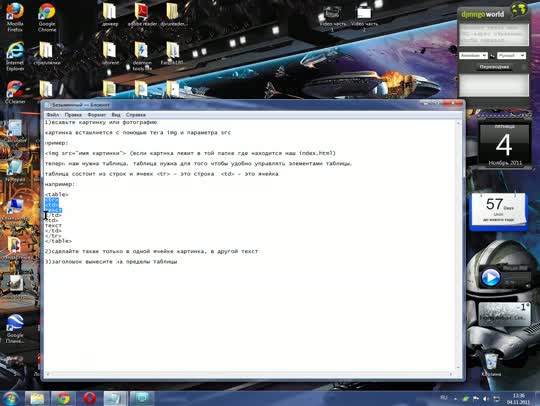Open Windows Explorer from the taskbar
540x406 pixels.
(x=37, y=399)
